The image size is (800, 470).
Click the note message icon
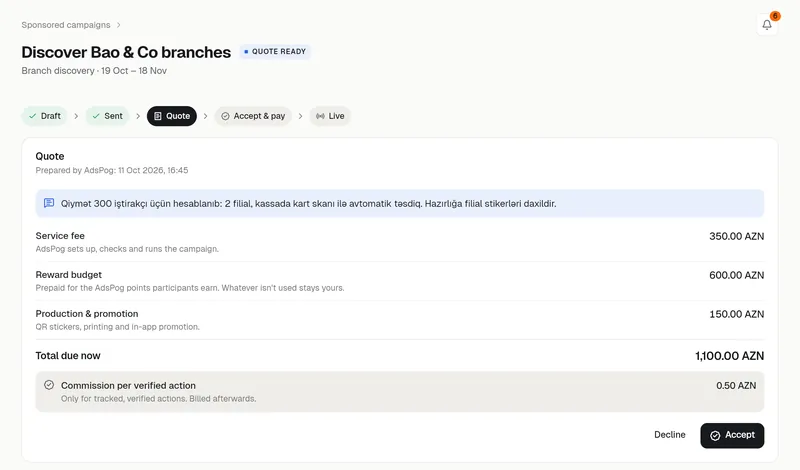[49, 203]
